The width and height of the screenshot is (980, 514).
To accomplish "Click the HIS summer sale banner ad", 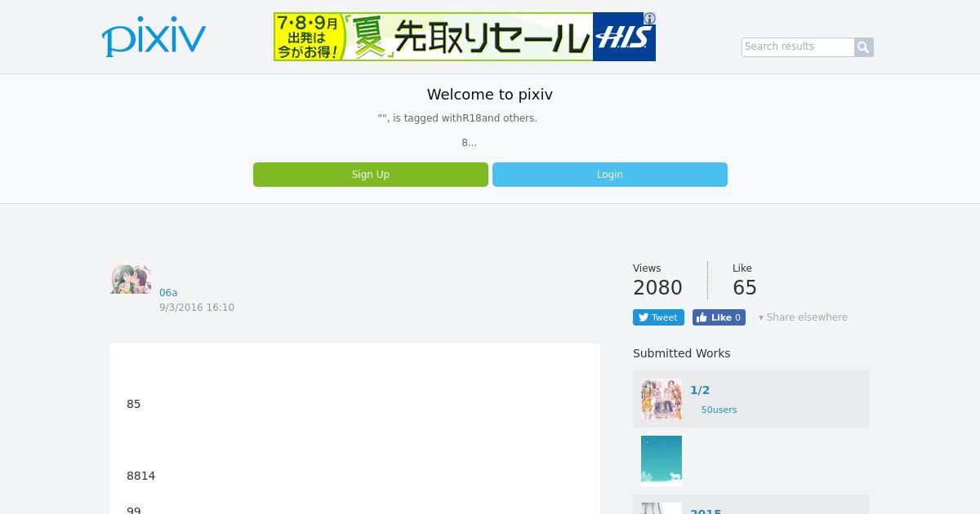I will pyautogui.click(x=465, y=37).
